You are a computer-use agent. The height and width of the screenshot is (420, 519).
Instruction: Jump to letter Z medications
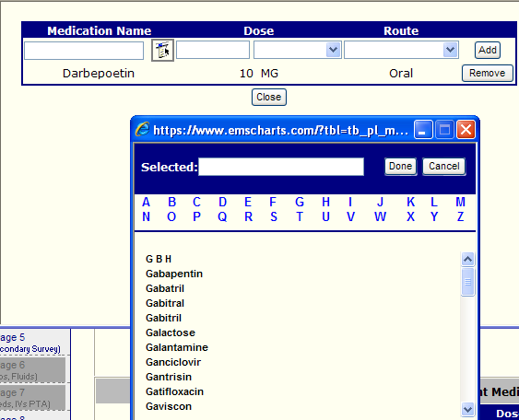pyautogui.click(x=460, y=217)
